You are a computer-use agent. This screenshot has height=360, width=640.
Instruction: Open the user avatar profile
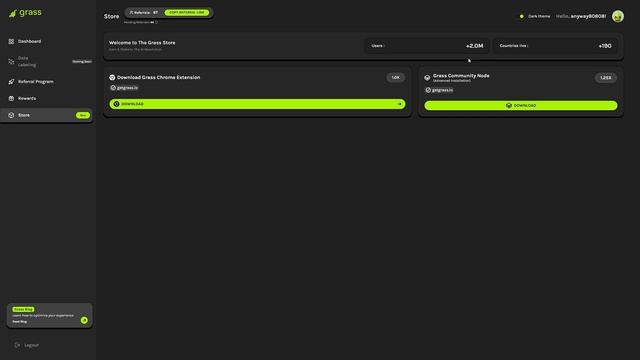[618, 16]
